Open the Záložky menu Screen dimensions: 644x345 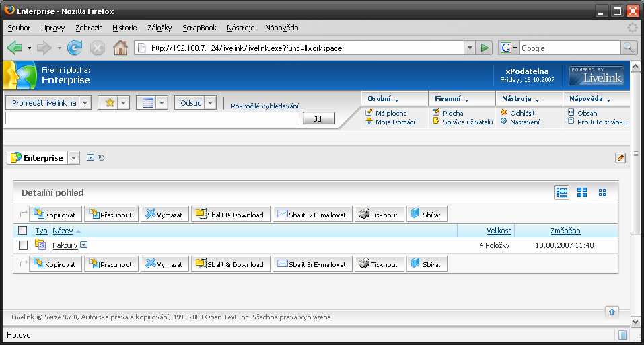tap(159, 28)
